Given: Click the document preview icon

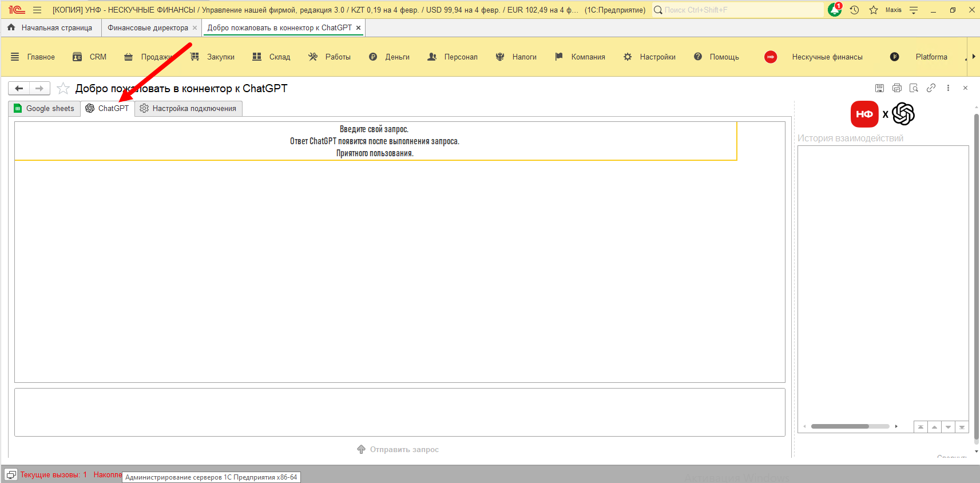Looking at the screenshot, I should click(914, 88).
